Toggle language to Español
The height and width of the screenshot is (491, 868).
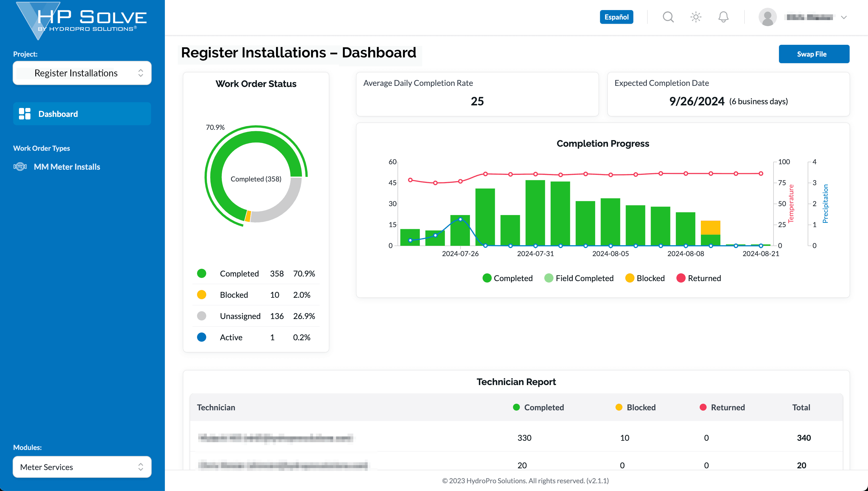point(616,17)
